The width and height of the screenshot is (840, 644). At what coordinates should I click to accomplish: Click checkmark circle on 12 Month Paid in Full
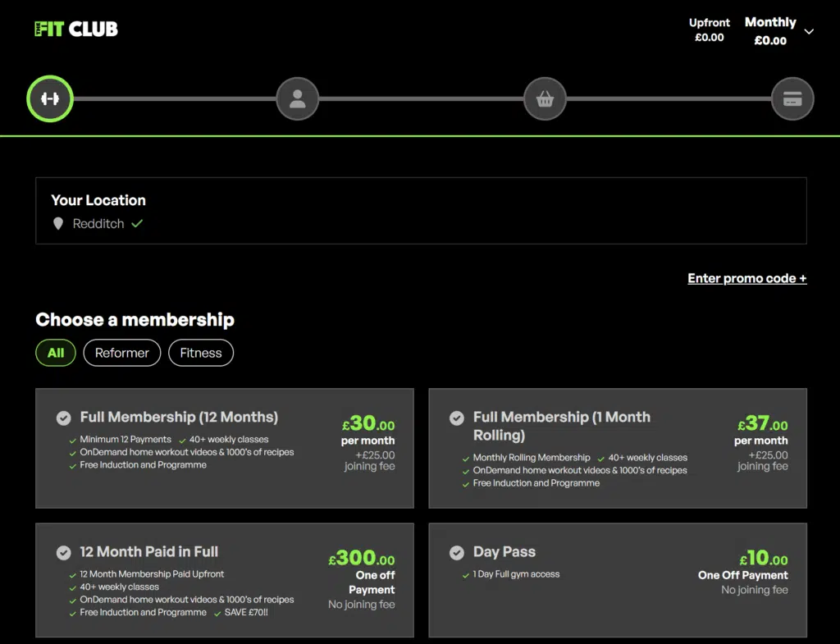coord(63,552)
